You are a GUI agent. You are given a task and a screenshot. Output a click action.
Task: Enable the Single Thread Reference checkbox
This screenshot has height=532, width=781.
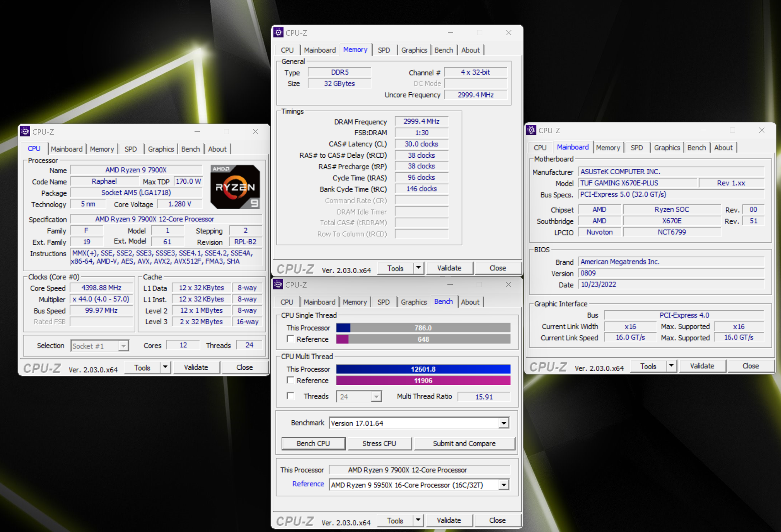click(290, 339)
